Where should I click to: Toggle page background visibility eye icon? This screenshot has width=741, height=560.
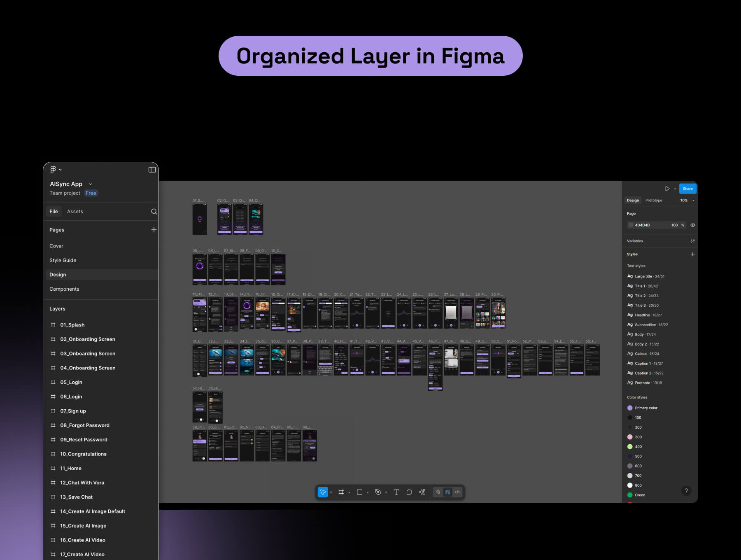693,225
